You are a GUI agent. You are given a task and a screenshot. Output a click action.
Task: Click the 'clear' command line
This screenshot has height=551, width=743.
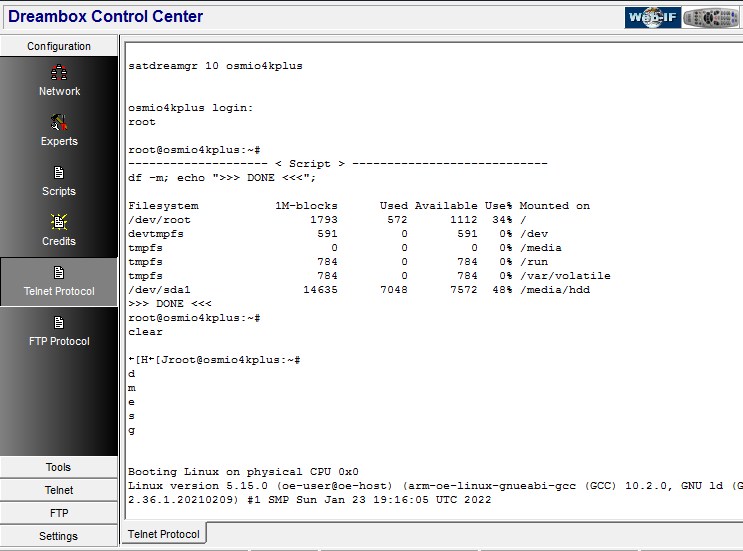point(145,332)
